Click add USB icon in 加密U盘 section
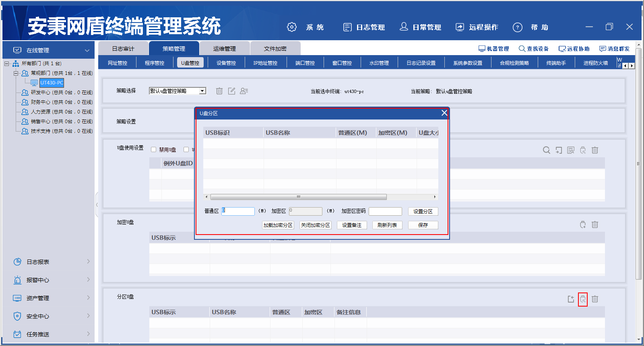644x346 pixels. coord(582,224)
